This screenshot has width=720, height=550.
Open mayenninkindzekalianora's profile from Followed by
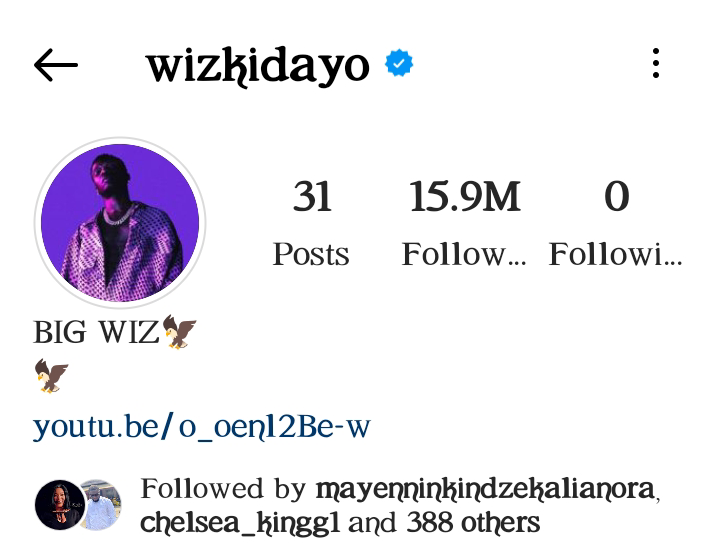[x=485, y=489]
